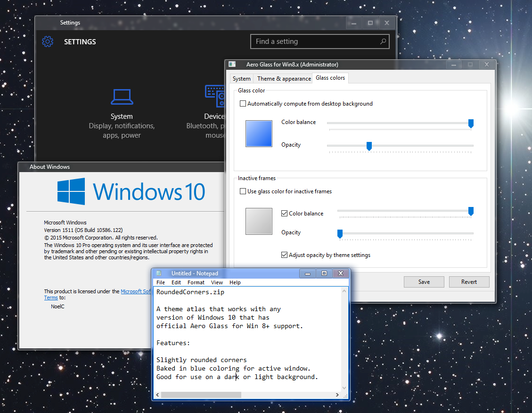532x413 pixels.
Task: Open Notepad Help menu
Action: [235, 282]
